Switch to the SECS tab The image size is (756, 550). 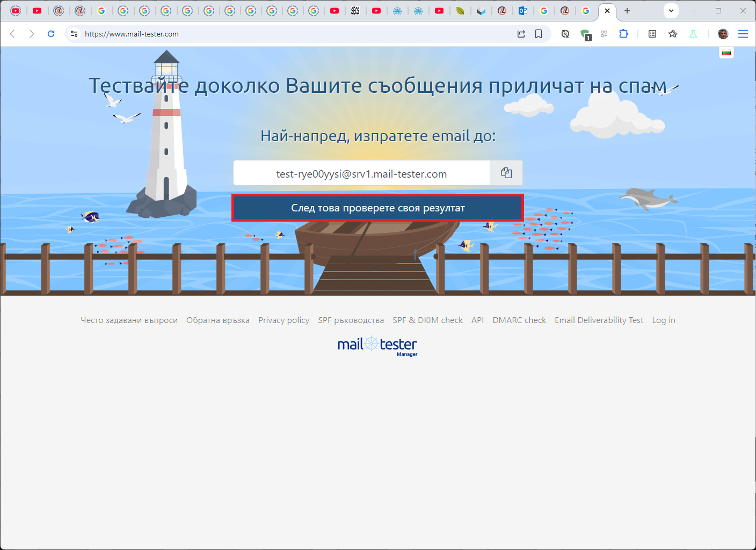tap(355, 11)
